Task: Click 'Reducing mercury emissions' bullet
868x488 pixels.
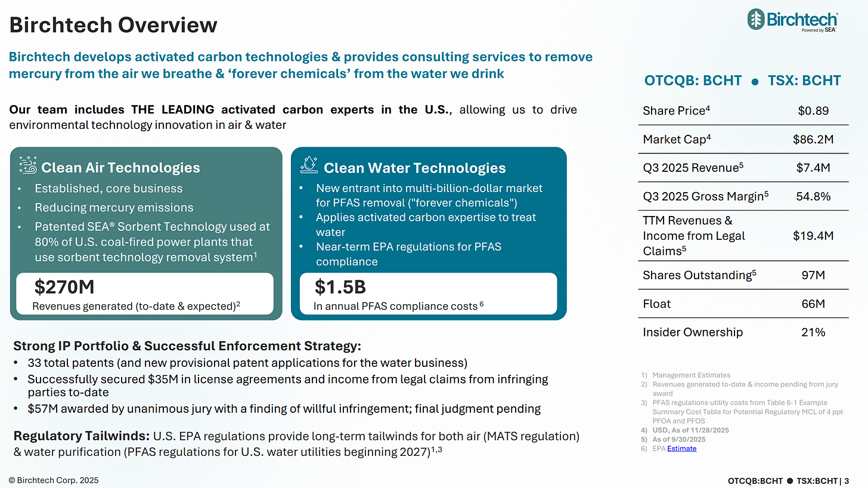Action: coord(114,208)
